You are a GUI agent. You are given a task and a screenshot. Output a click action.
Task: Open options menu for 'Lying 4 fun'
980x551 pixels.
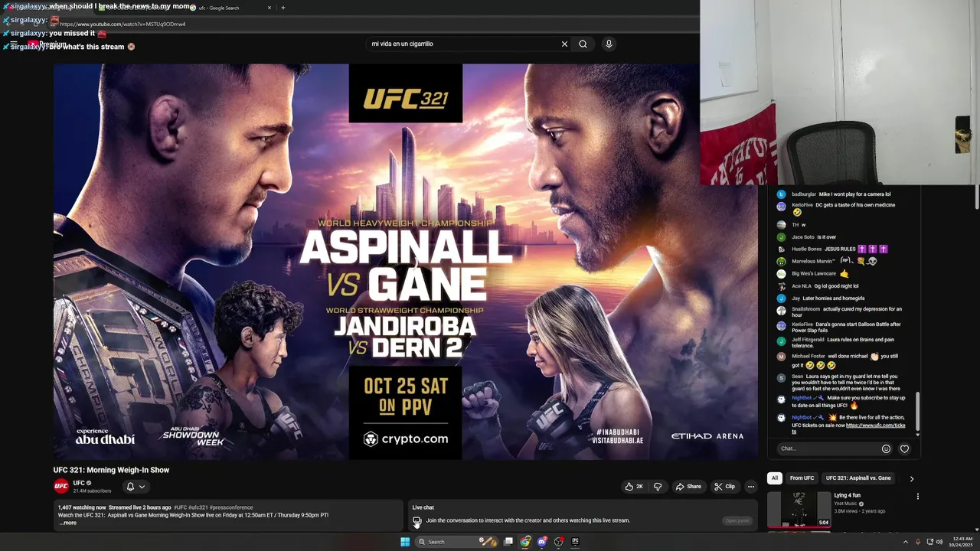(917, 496)
